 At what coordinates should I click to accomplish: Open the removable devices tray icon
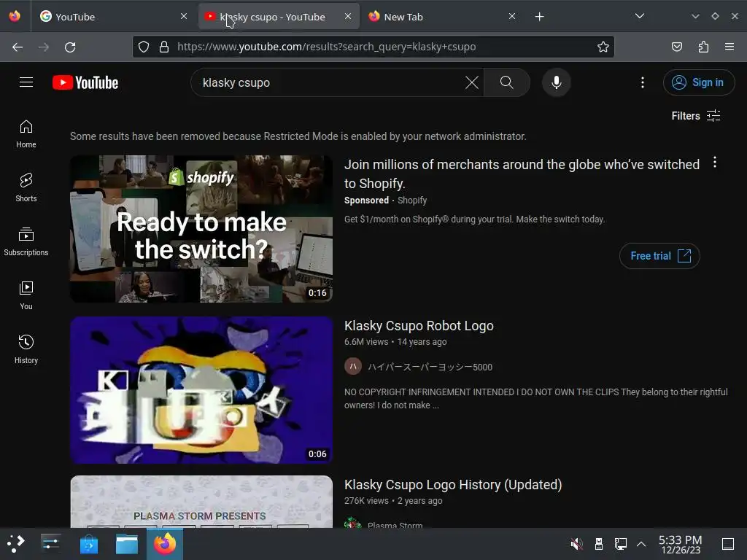click(599, 543)
